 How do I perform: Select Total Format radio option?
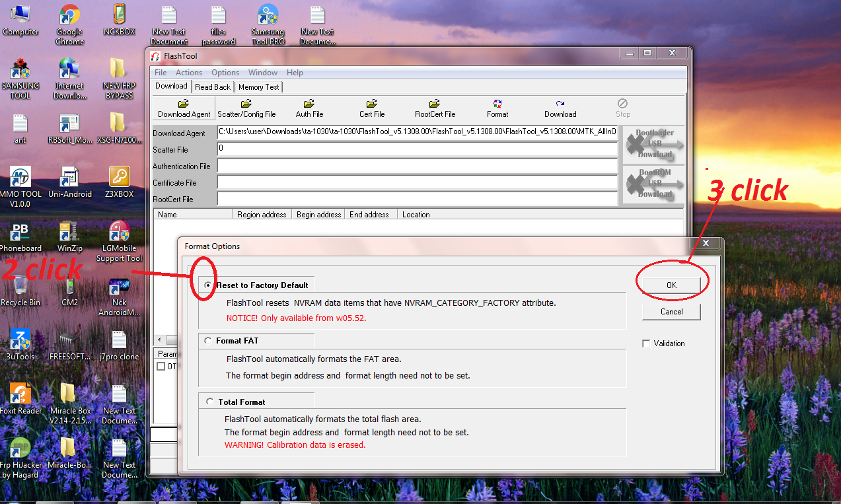click(x=210, y=402)
